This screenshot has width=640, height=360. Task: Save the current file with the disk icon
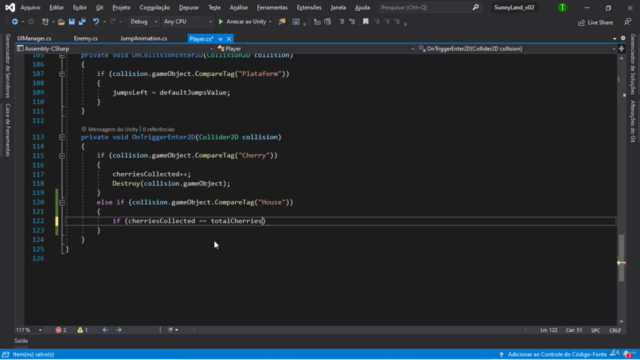pyautogui.click(x=71, y=22)
